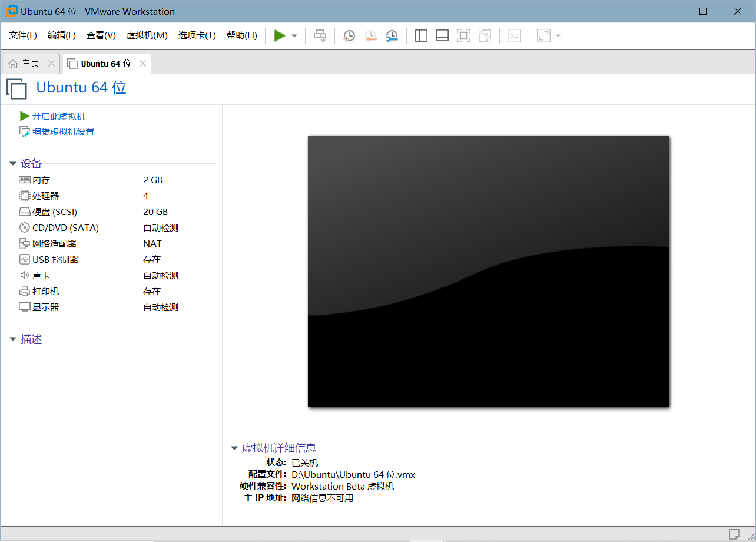
Task: Select the 打印机 device row
Action: 117,292
